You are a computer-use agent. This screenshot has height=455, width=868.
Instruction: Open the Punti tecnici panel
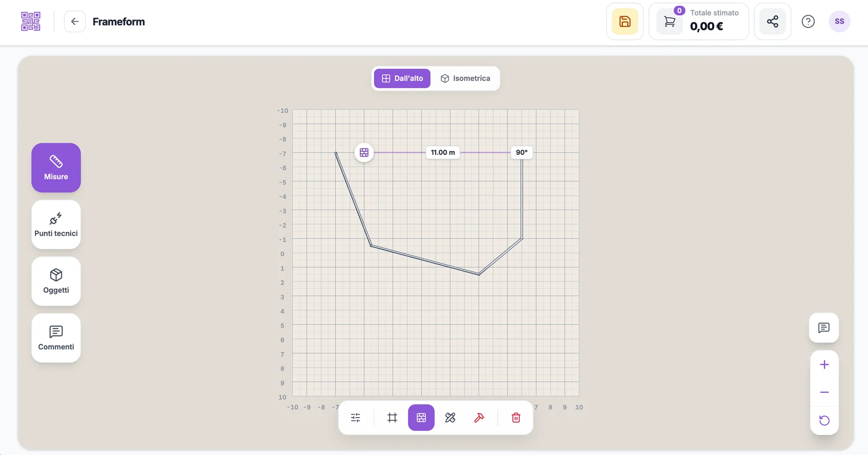point(56,225)
